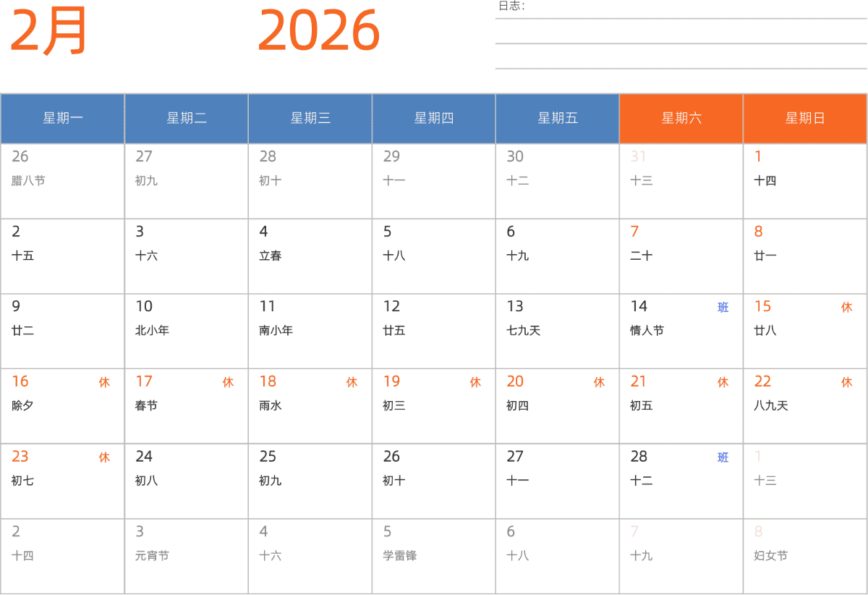Screen dimensions: 868x595
Task: Select date number 26 with 初十
Action: (x=391, y=456)
